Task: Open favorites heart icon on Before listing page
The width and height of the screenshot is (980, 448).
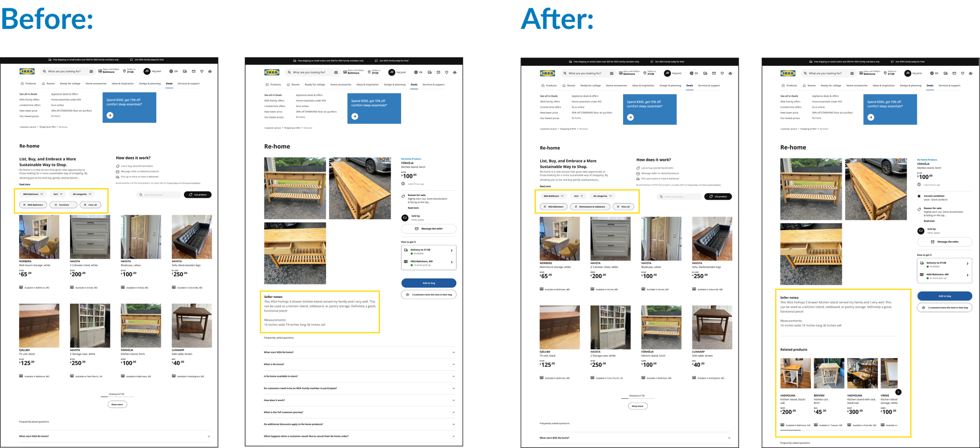Action: [202, 71]
